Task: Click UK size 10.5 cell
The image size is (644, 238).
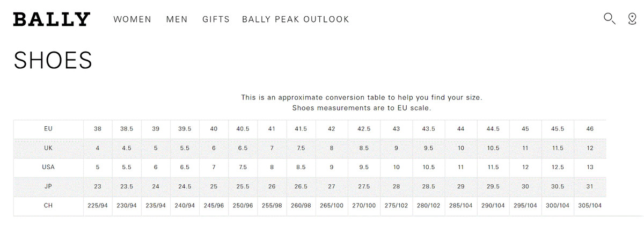Action: 493,148
